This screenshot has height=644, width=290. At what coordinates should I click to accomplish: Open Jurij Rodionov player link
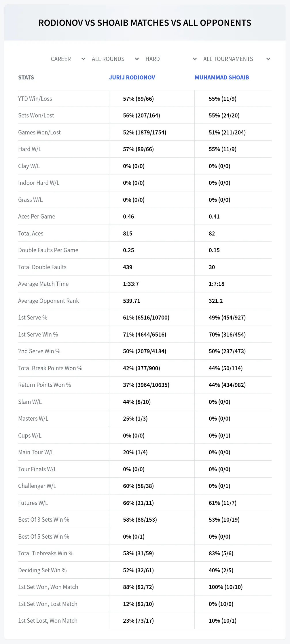pyautogui.click(x=132, y=77)
